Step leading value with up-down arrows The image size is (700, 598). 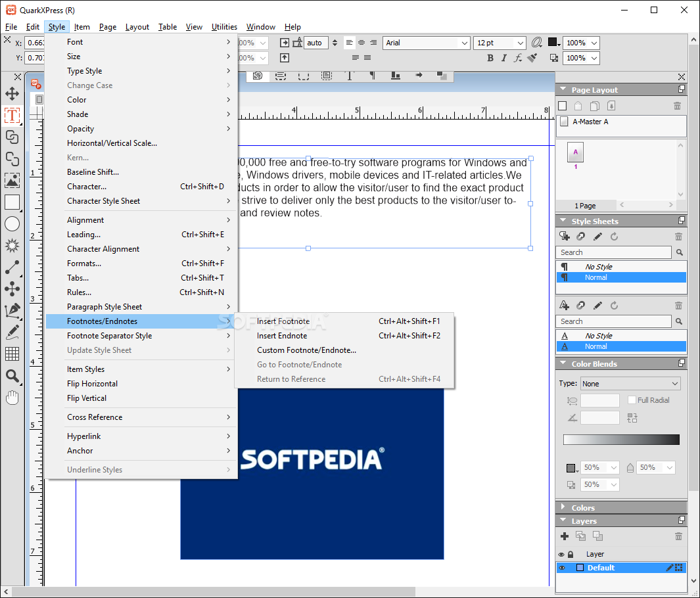[x=335, y=43]
